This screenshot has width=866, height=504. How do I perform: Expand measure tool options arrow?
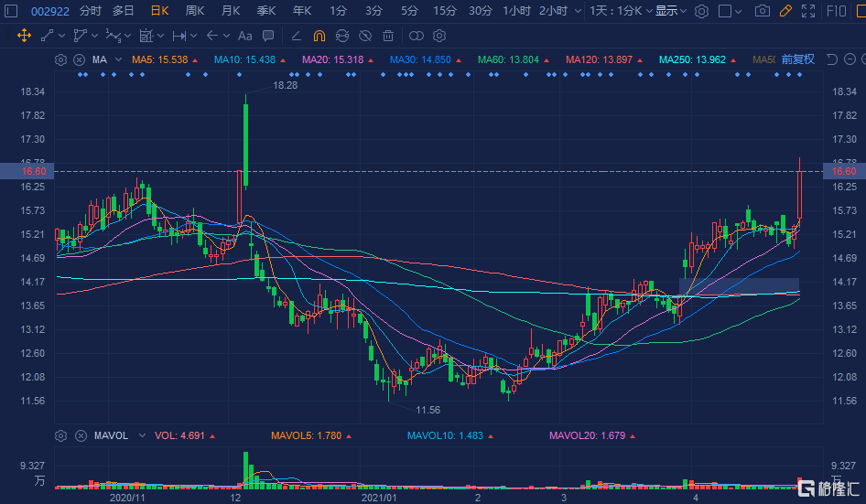point(161,36)
